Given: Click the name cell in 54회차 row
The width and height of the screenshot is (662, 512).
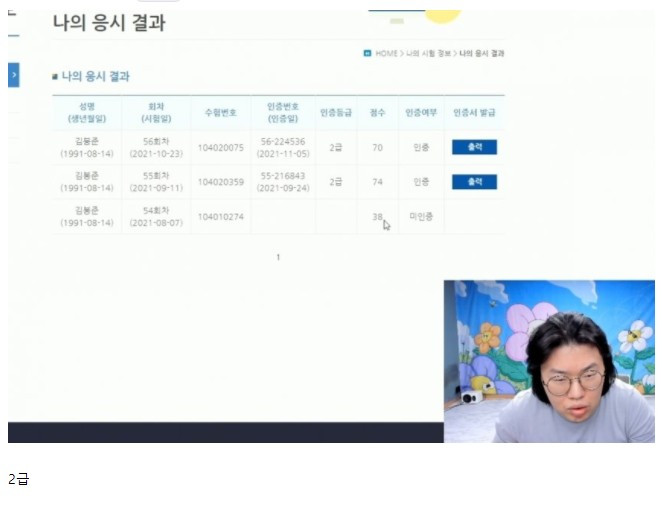Looking at the screenshot, I should [87, 217].
